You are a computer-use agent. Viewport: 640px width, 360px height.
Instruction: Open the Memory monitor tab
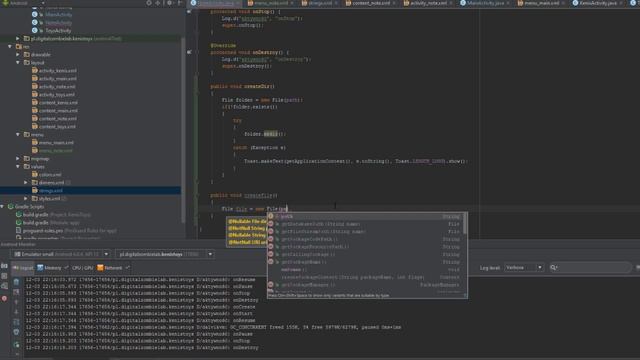pyautogui.click(x=49, y=268)
